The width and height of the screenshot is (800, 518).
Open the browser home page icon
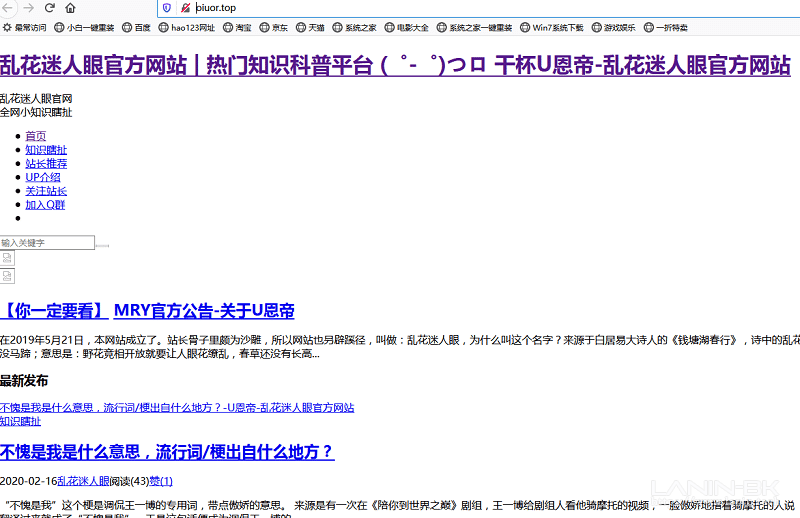70,8
